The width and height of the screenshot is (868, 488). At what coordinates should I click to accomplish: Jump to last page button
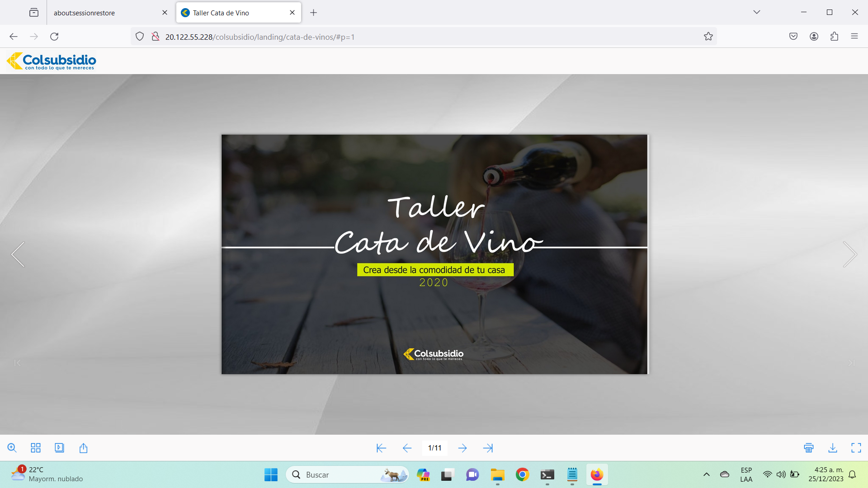tap(488, 448)
